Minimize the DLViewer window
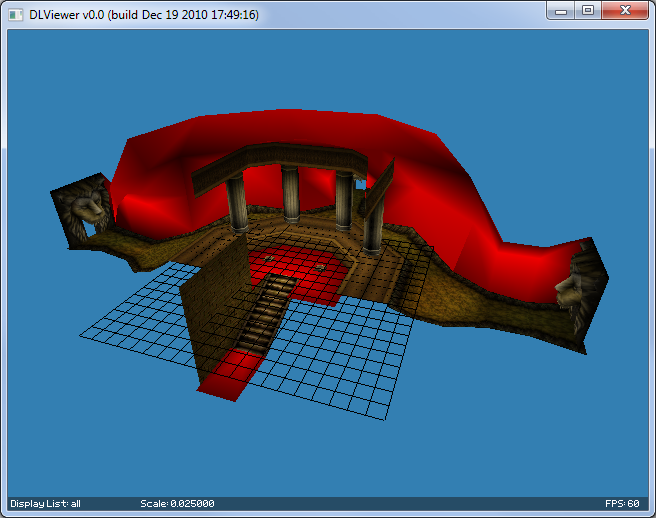 pos(563,10)
